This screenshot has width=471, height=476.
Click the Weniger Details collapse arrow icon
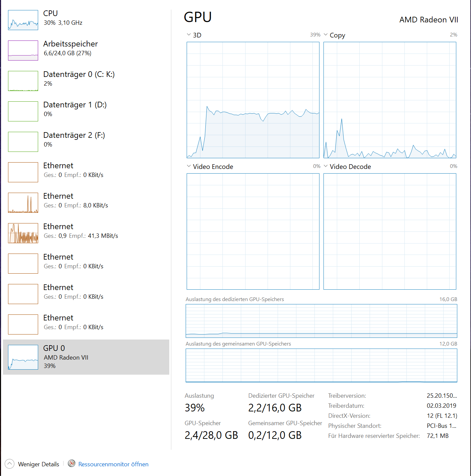coord(10,464)
